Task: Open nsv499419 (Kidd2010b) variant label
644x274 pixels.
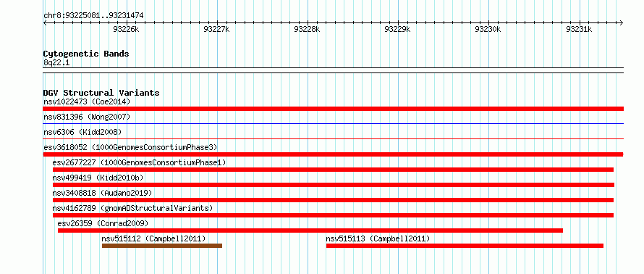Action: click(x=98, y=178)
